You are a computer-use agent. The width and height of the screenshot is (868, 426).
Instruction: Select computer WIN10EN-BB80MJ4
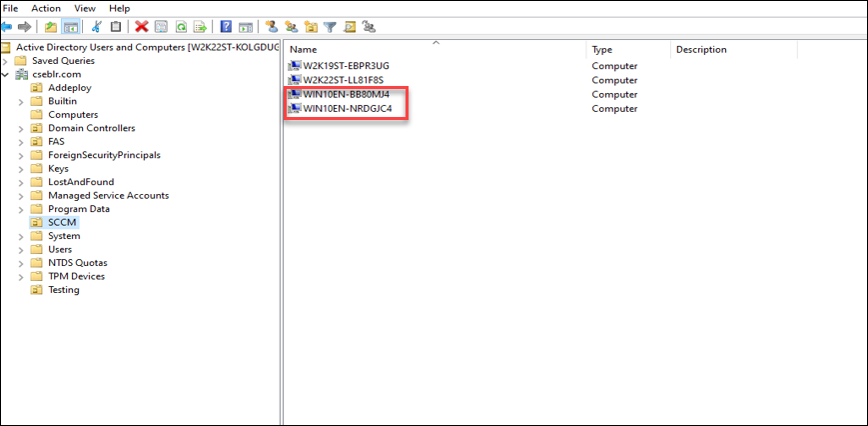pos(346,94)
